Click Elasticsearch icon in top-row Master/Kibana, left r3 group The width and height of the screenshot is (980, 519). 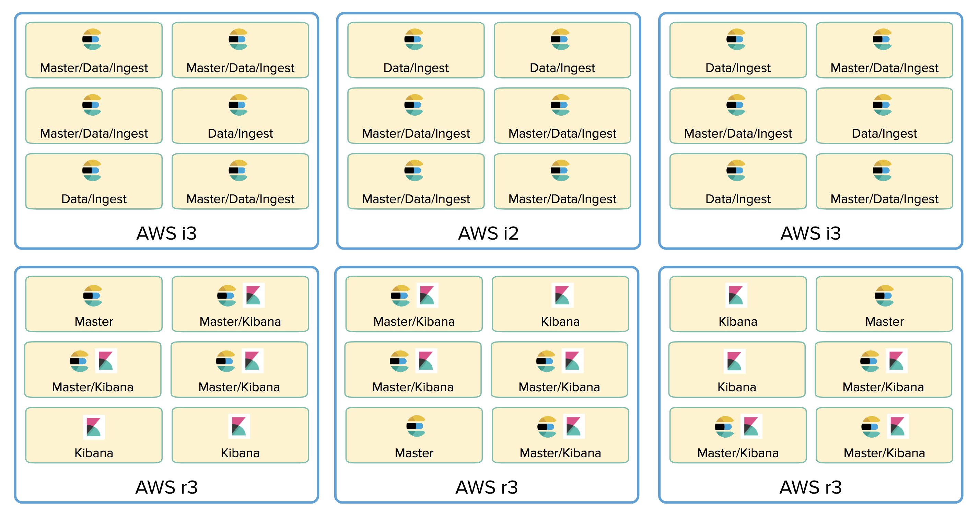click(227, 296)
